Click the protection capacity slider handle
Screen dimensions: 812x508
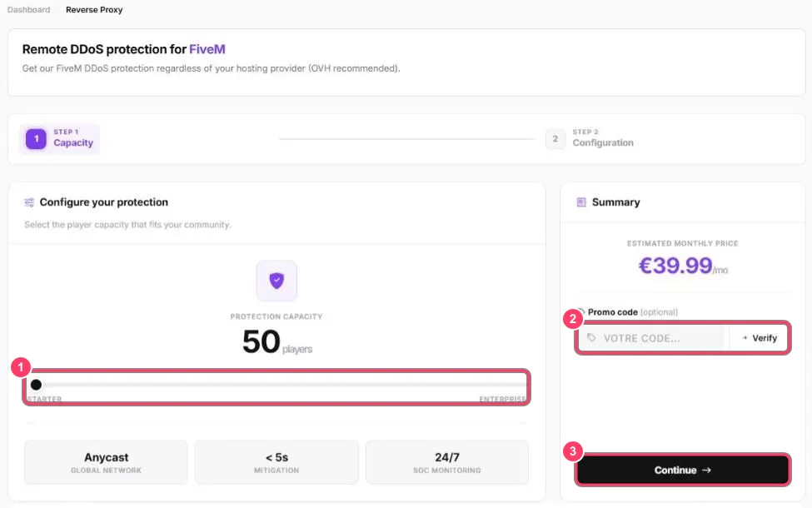[x=36, y=385]
